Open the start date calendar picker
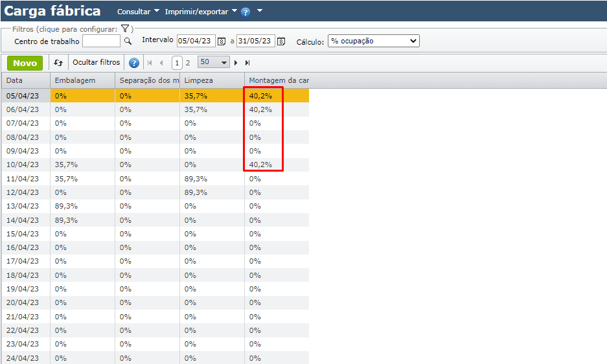Screen dimensions: 607x364 [222, 41]
